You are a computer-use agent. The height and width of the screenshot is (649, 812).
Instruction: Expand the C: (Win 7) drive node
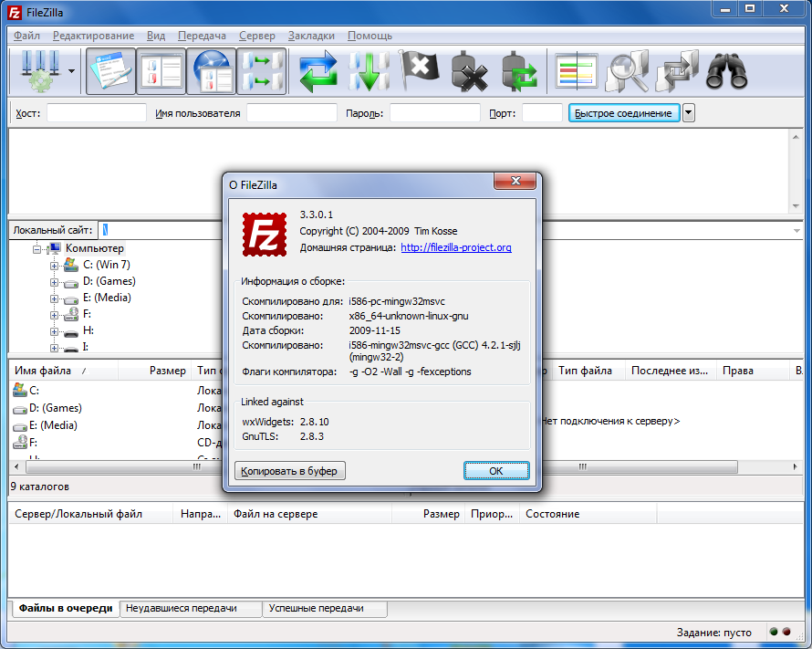point(54,266)
